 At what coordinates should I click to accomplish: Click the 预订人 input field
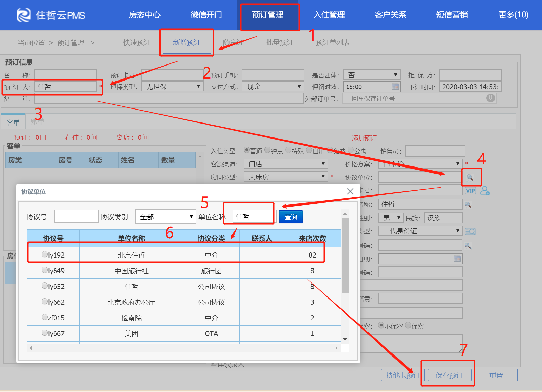(66, 87)
